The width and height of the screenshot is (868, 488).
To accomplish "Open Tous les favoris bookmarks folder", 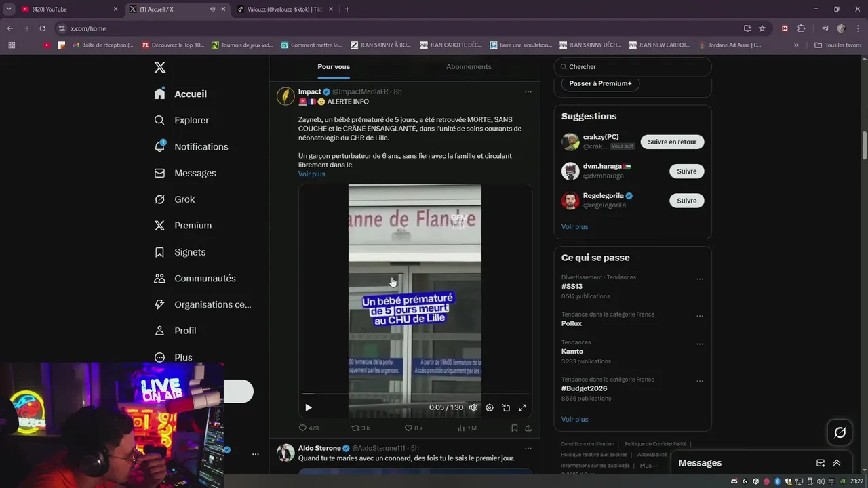I will click(x=838, y=45).
